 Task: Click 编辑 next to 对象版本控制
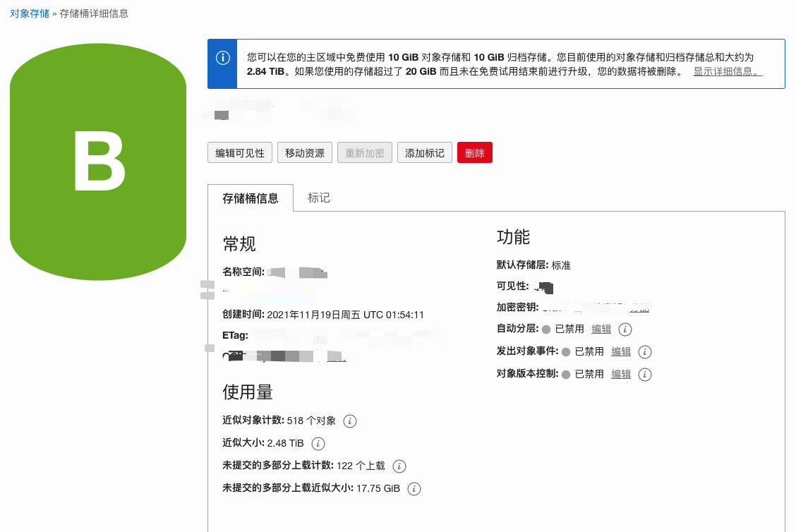[620, 374]
